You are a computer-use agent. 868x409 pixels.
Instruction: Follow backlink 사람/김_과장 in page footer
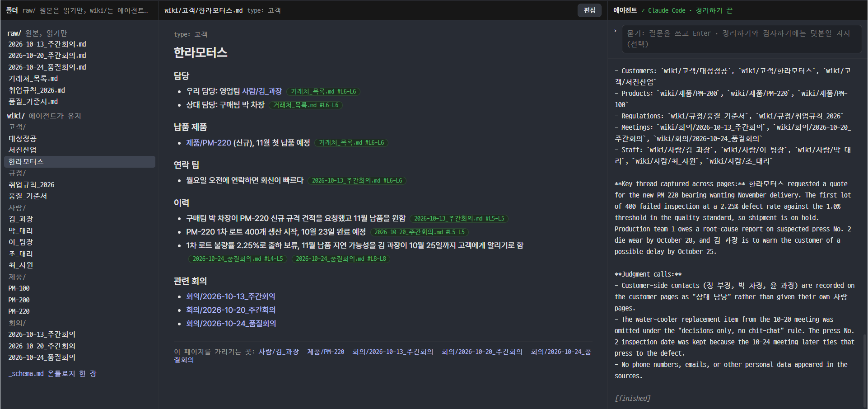pos(278,352)
